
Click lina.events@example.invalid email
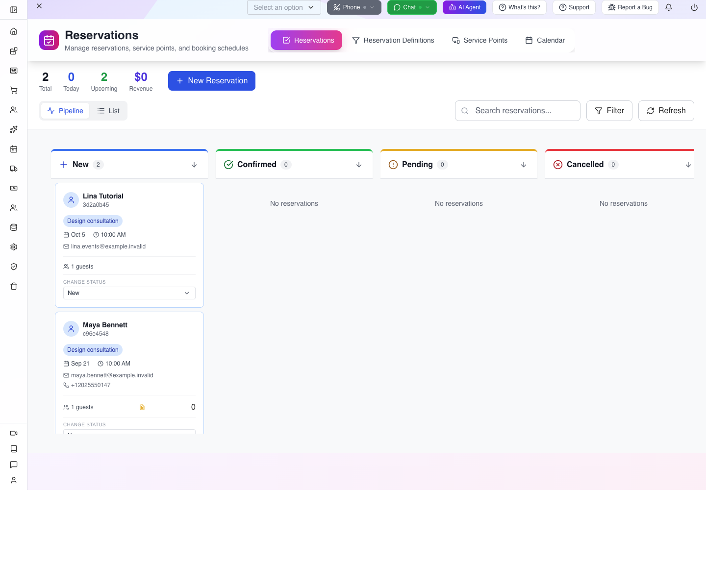pyautogui.click(x=108, y=246)
